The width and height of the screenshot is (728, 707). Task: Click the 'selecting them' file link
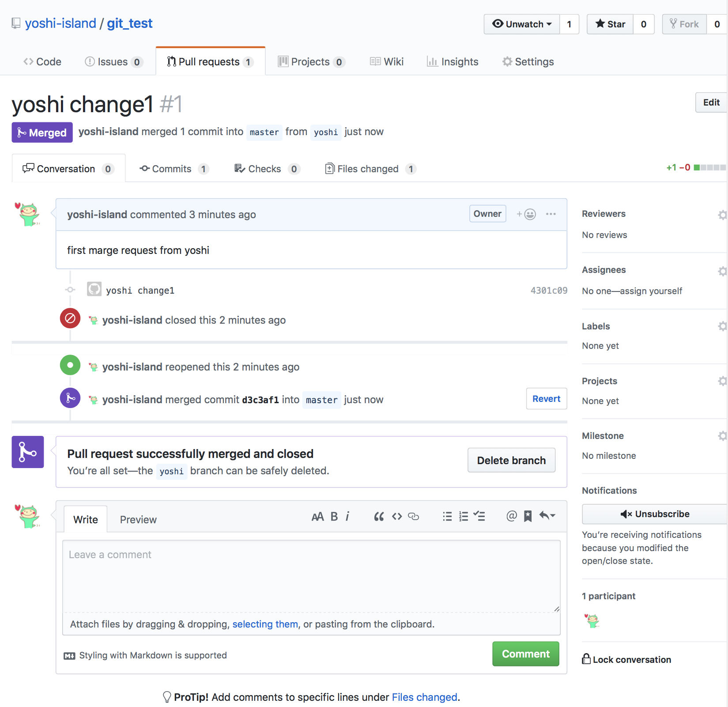pos(265,624)
